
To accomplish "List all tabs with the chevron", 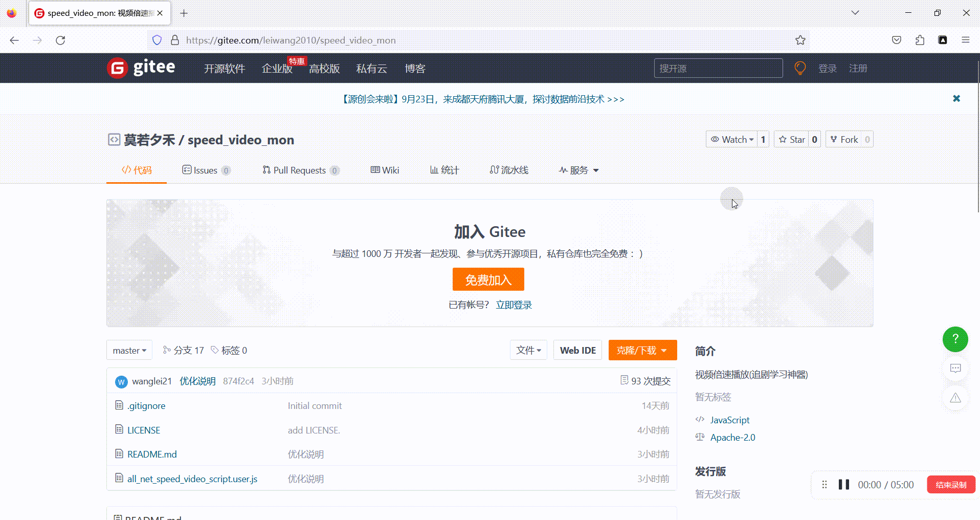I will click(x=855, y=13).
